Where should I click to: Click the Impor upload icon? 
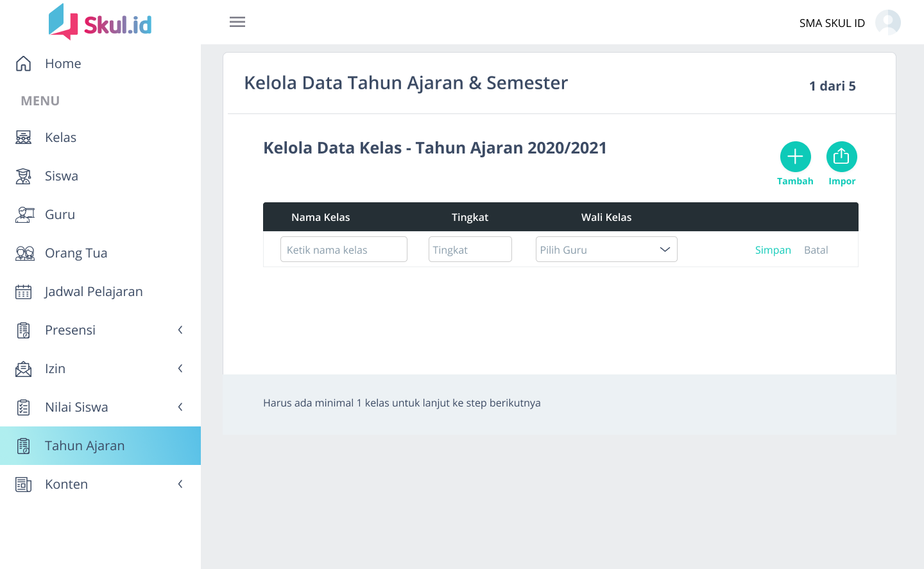point(841,157)
